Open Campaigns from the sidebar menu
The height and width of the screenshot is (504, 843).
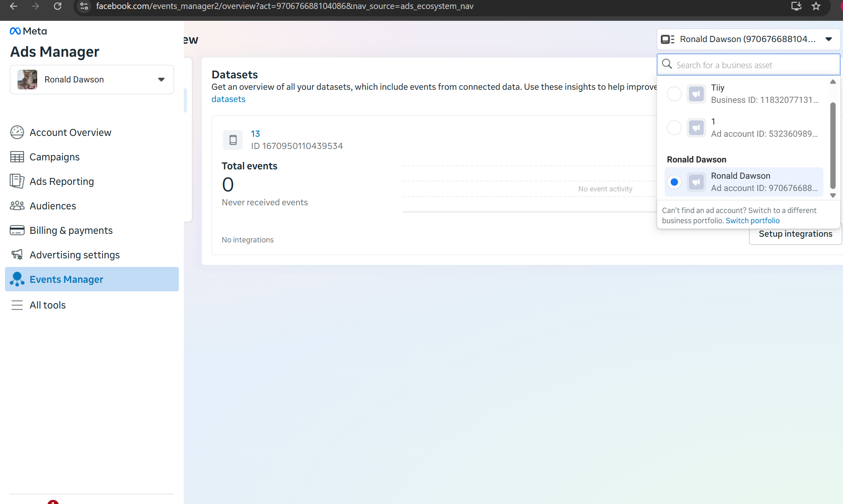[x=55, y=157]
